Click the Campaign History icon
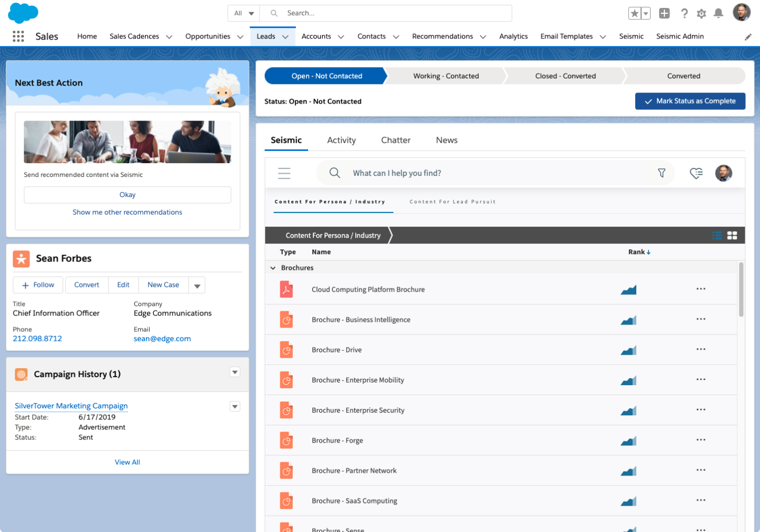 pos(21,375)
